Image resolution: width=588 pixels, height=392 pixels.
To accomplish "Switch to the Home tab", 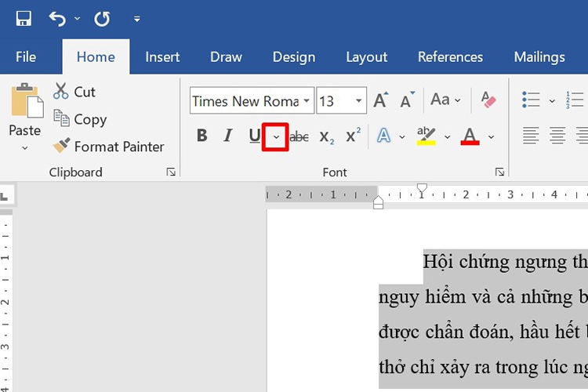I will click(96, 57).
